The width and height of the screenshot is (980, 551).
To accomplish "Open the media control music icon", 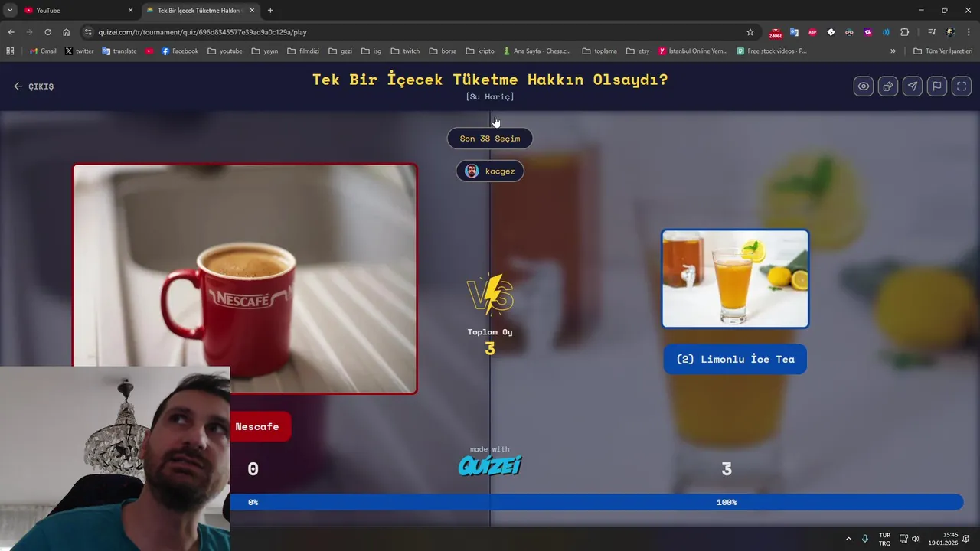I will [932, 32].
